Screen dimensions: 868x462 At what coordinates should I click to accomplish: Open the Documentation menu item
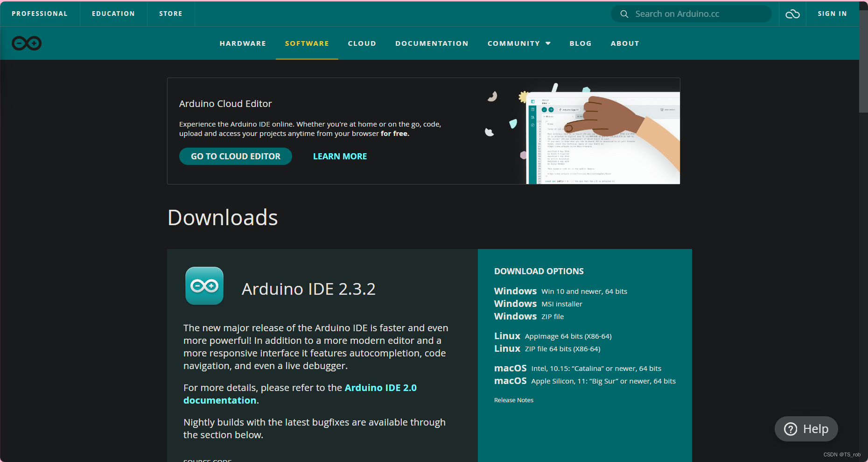pyautogui.click(x=432, y=43)
